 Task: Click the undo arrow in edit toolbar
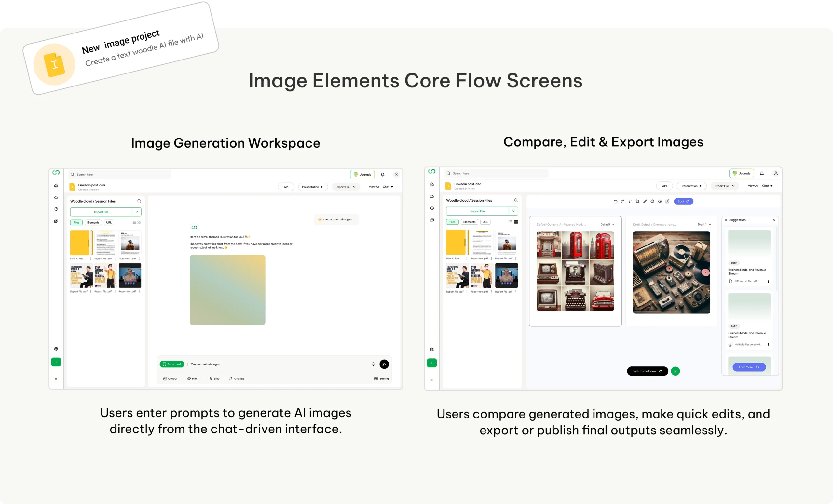pos(615,201)
